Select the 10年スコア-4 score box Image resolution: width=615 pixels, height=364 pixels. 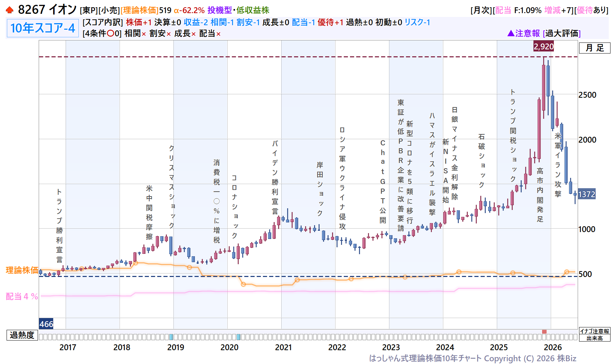[x=42, y=28]
